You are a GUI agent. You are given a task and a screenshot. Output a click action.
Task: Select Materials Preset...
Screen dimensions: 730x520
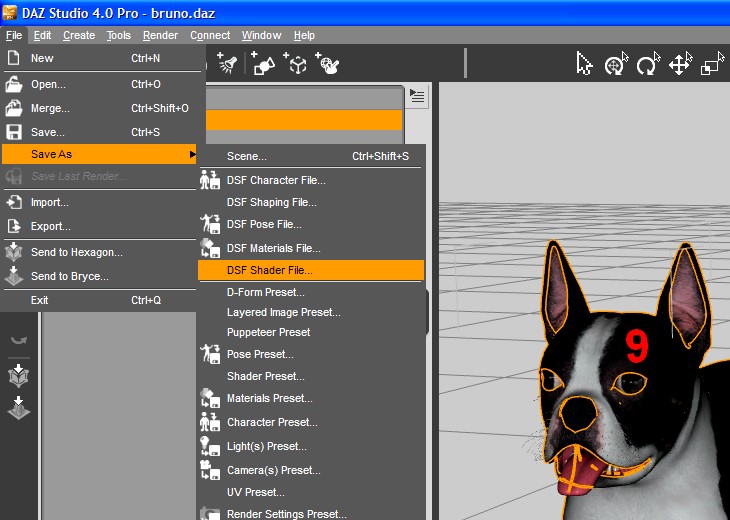[x=311, y=398]
